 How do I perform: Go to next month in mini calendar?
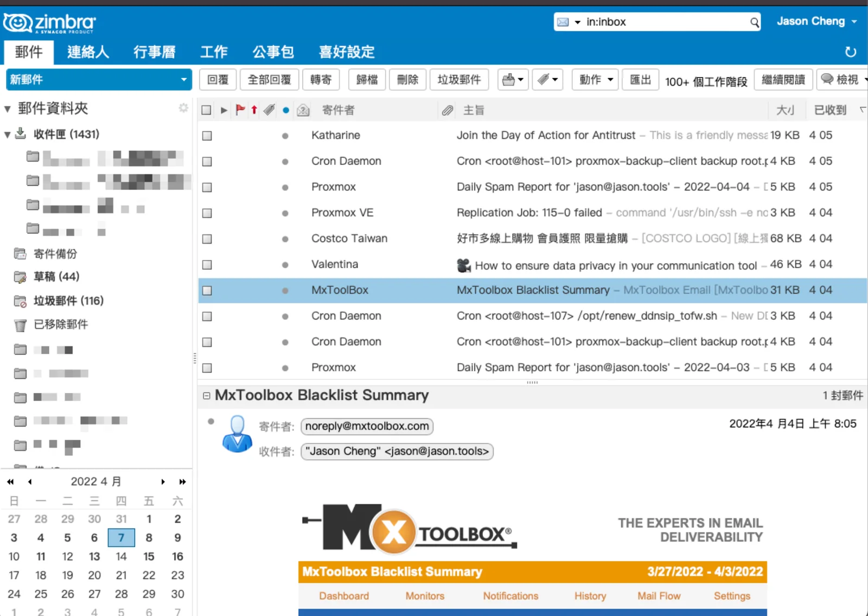coord(163,481)
